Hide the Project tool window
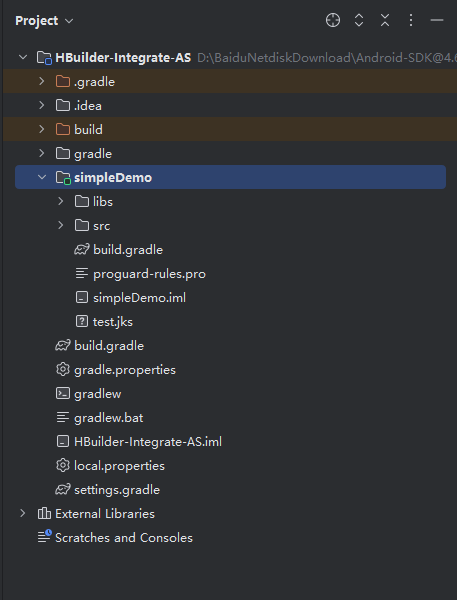This screenshot has width=457, height=600. coord(437,20)
